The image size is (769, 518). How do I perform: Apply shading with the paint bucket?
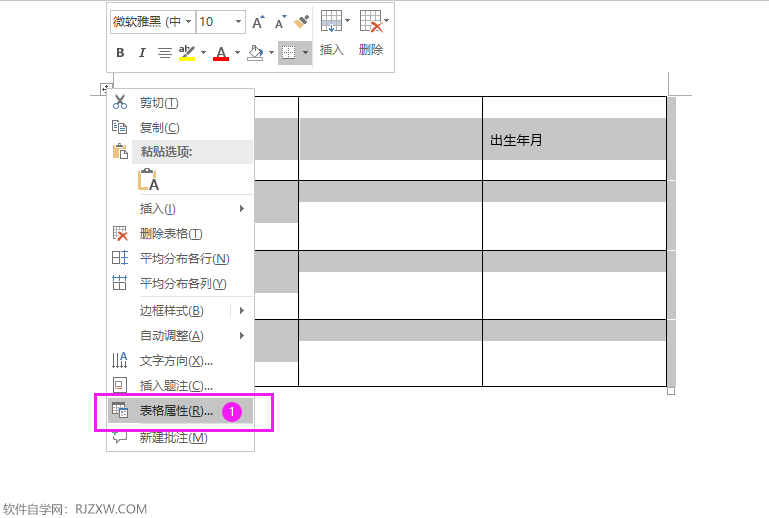255,52
